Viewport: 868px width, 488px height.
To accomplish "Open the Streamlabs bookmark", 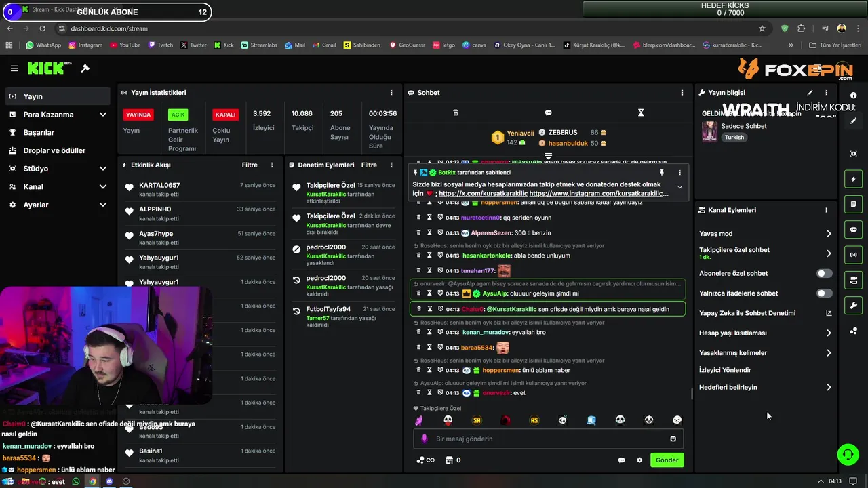I will point(258,45).
